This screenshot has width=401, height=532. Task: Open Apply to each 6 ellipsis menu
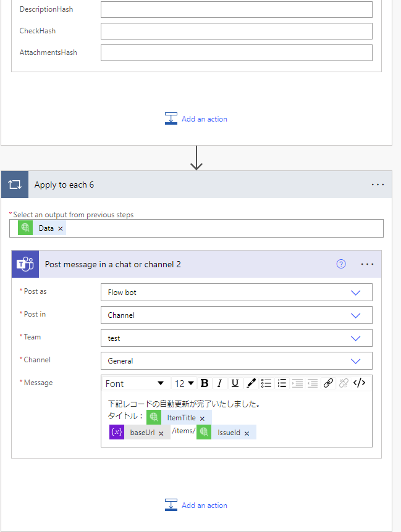[378, 185]
